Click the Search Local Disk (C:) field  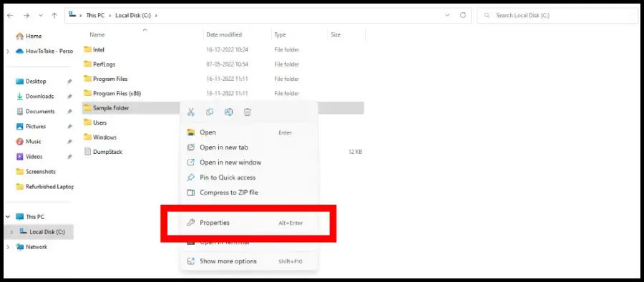557,16
